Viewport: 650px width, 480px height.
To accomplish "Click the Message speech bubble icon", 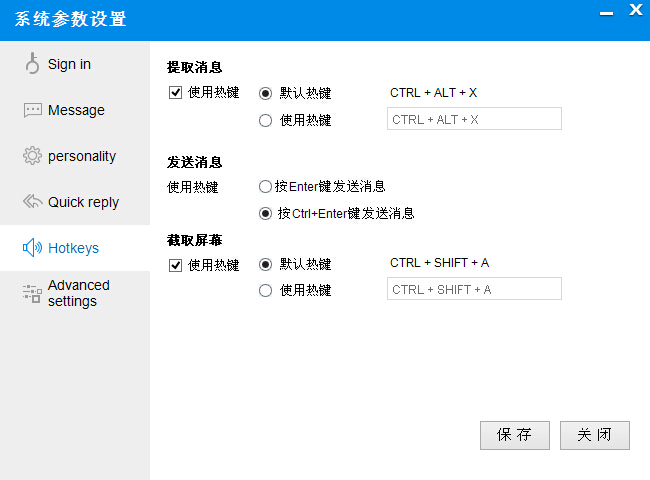I will 32,110.
